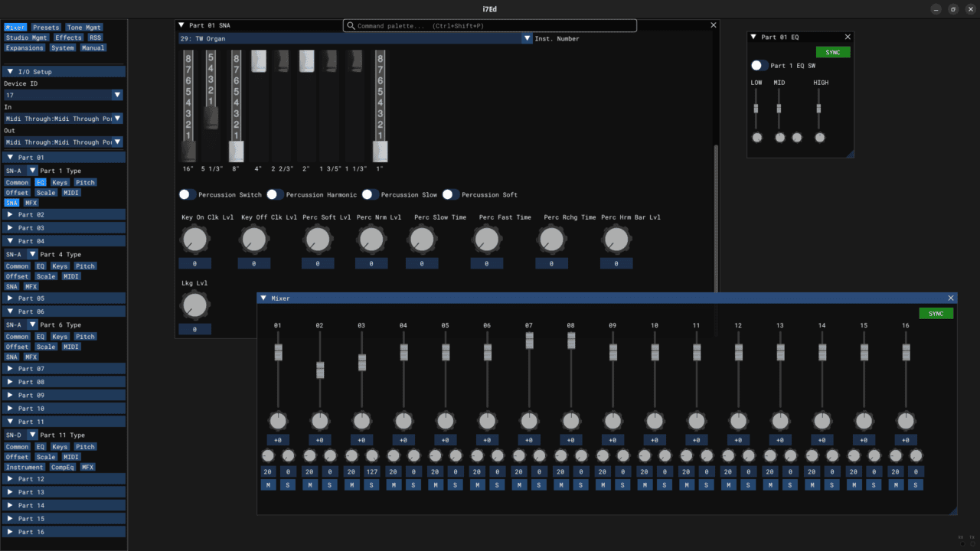Image resolution: width=980 pixels, height=551 pixels.
Task: Click the magnifier icon in command palette
Action: click(351, 26)
